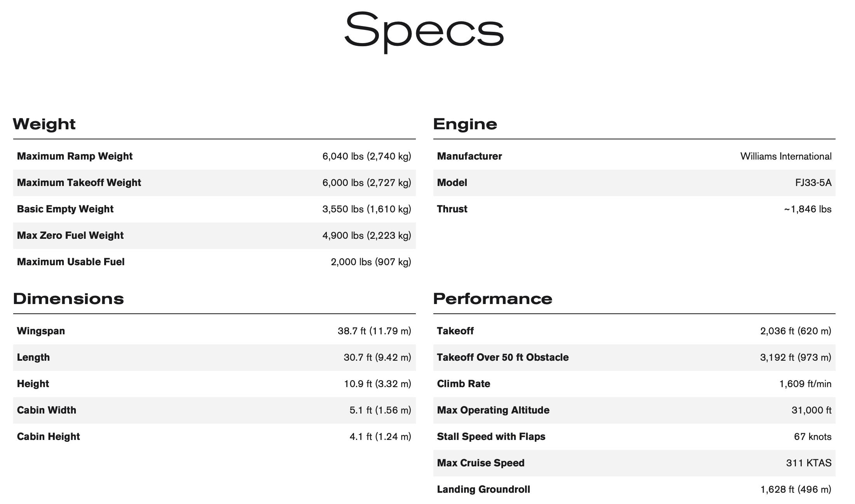Click the Dimensions section heading
Viewport: 855px width, 504px height.
68,299
